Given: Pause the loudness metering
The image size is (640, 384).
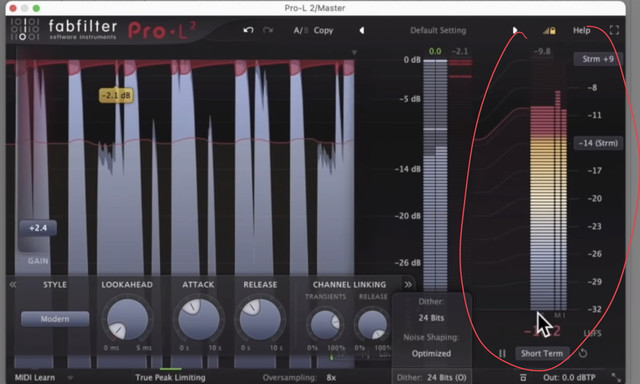Looking at the screenshot, I should (502, 353).
